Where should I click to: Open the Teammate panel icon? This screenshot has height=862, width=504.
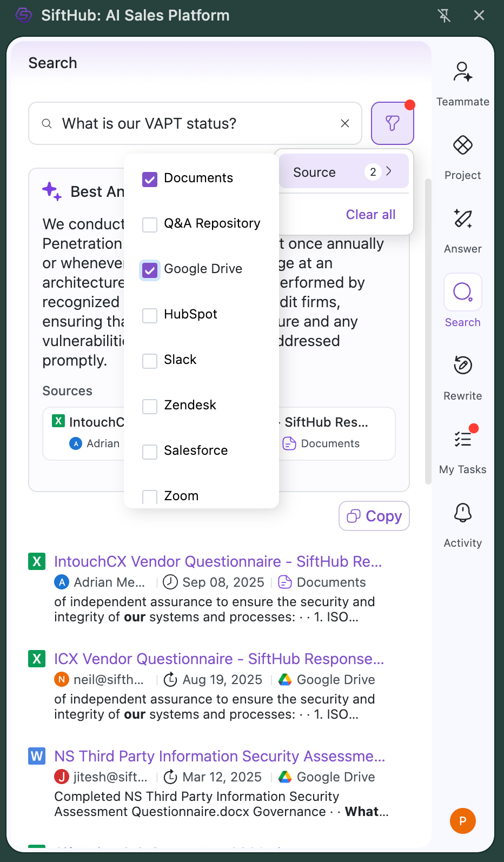[462, 72]
